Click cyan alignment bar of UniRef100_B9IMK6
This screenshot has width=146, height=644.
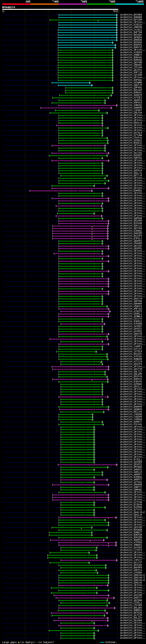[88, 15]
